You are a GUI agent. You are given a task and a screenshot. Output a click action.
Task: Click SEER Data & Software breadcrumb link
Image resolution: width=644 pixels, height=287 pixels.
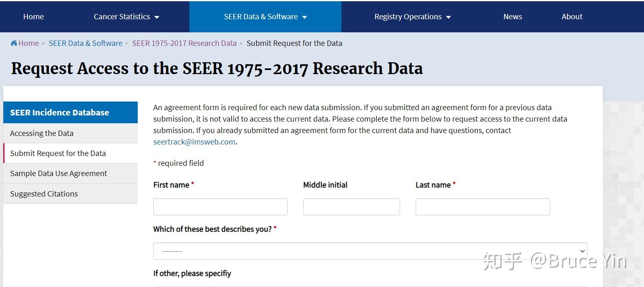85,43
